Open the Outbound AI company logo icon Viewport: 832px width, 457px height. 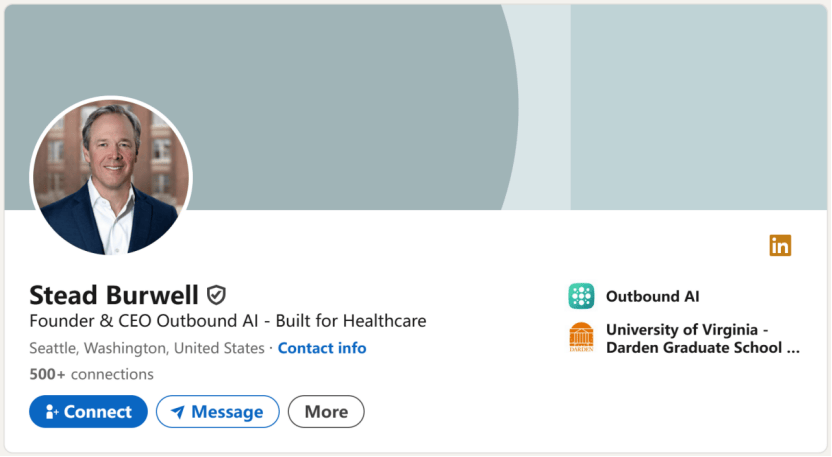581,296
